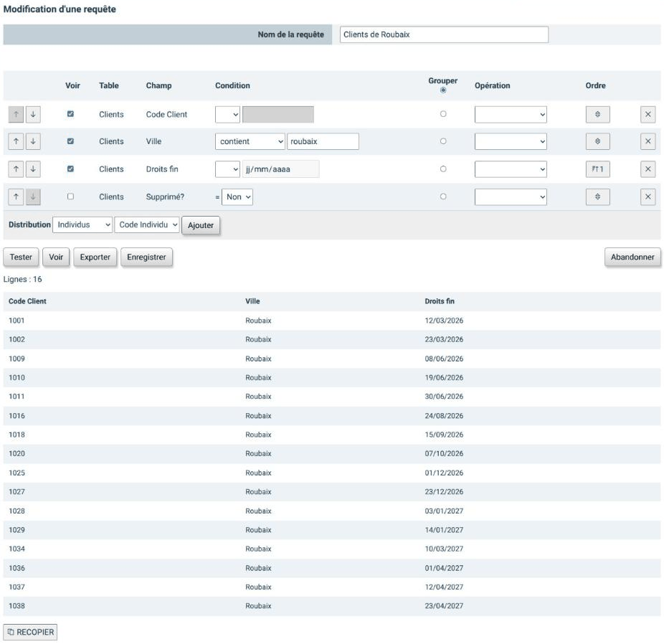
Task: Add distribution field with Ajouter
Action: coord(201,225)
